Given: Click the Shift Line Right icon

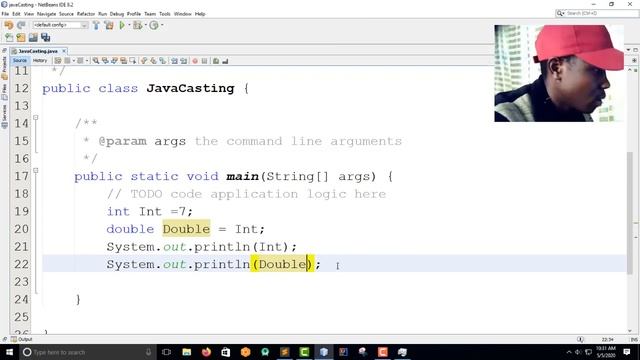Looking at the screenshot, I should pos(184,61).
